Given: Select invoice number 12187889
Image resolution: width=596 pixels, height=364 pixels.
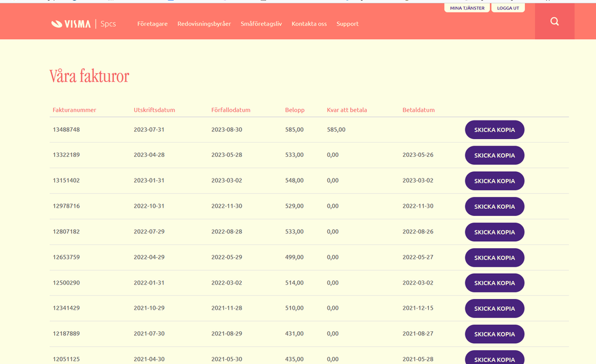Looking at the screenshot, I should coord(66,334).
